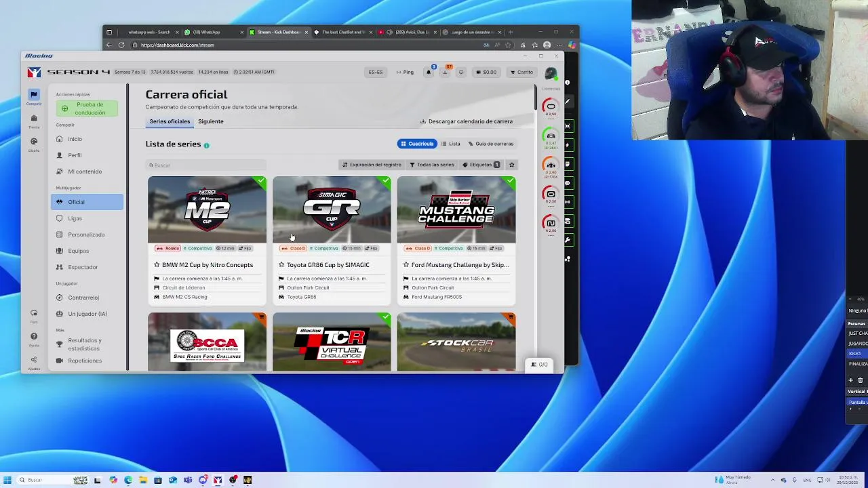Open the TCR Virtual Challenge card
This screenshot has height=488, width=868.
point(332,342)
